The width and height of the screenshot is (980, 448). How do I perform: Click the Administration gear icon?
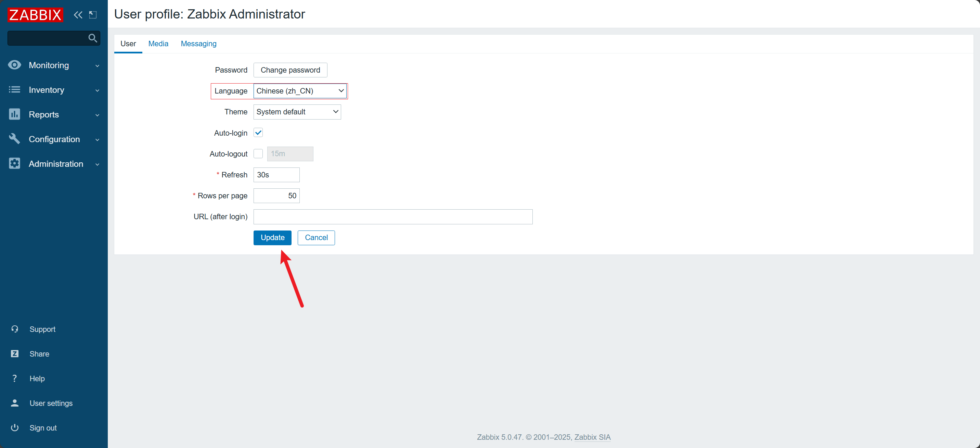point(14,163)
